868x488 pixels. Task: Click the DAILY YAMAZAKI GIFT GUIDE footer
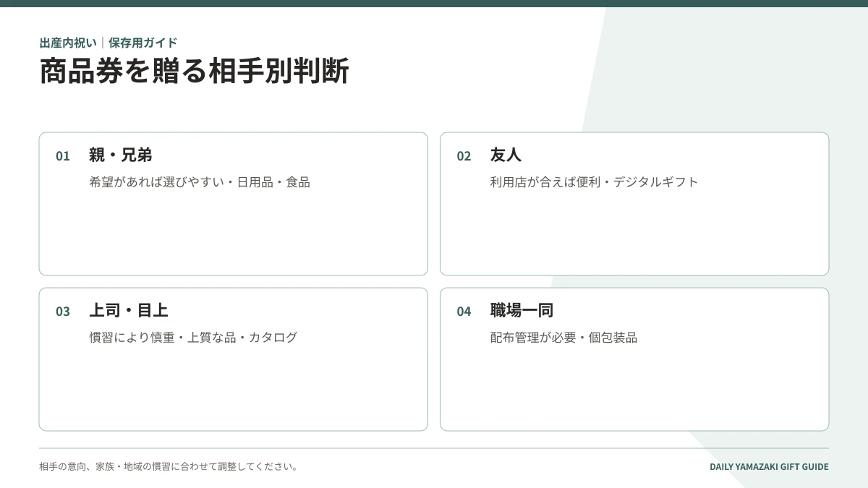tap(769, 467)
